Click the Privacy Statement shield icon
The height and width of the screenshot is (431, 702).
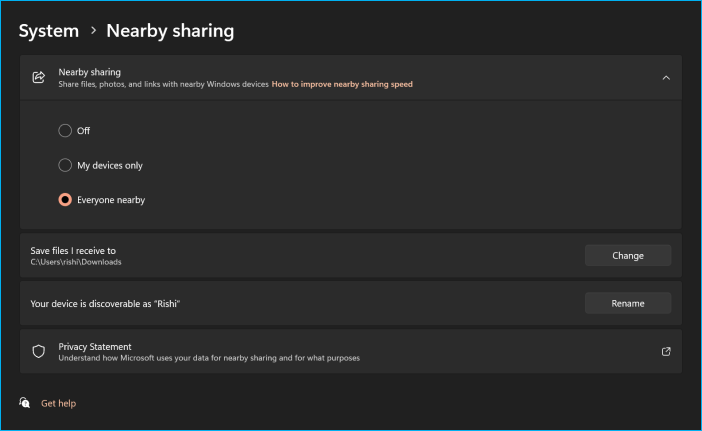point(39,351)
